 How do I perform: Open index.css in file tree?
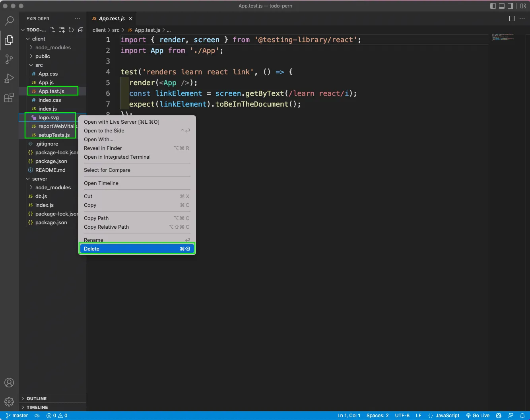(x=52, y=100)
